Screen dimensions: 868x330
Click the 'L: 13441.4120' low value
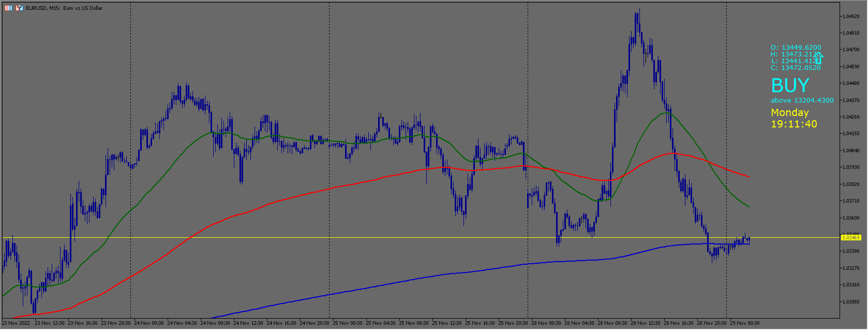click(x=796, y=61)
